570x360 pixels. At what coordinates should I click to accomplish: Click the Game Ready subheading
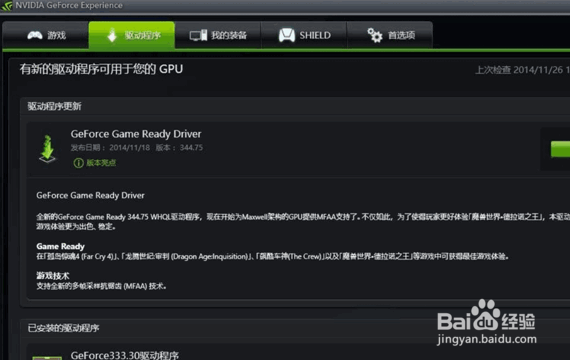click(60, 247)
